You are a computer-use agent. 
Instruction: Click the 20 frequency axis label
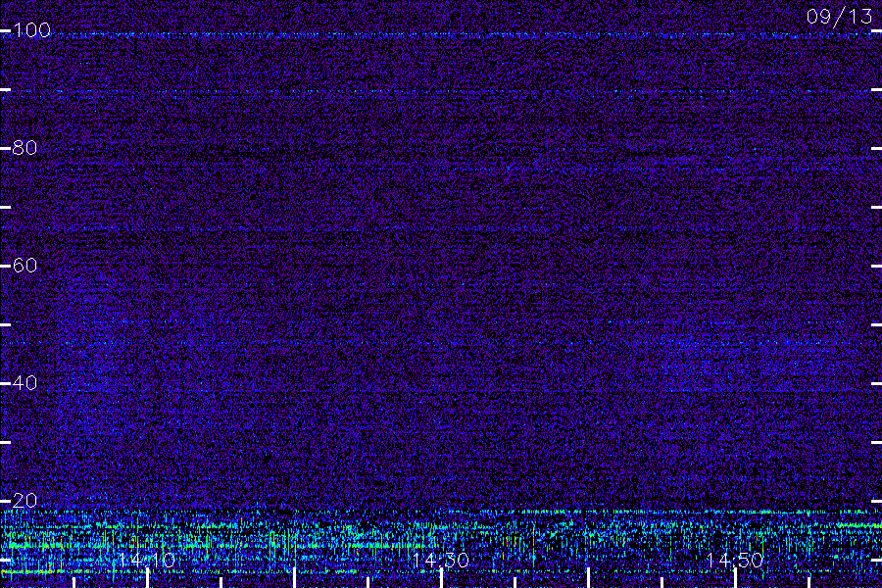coord(24,501)
